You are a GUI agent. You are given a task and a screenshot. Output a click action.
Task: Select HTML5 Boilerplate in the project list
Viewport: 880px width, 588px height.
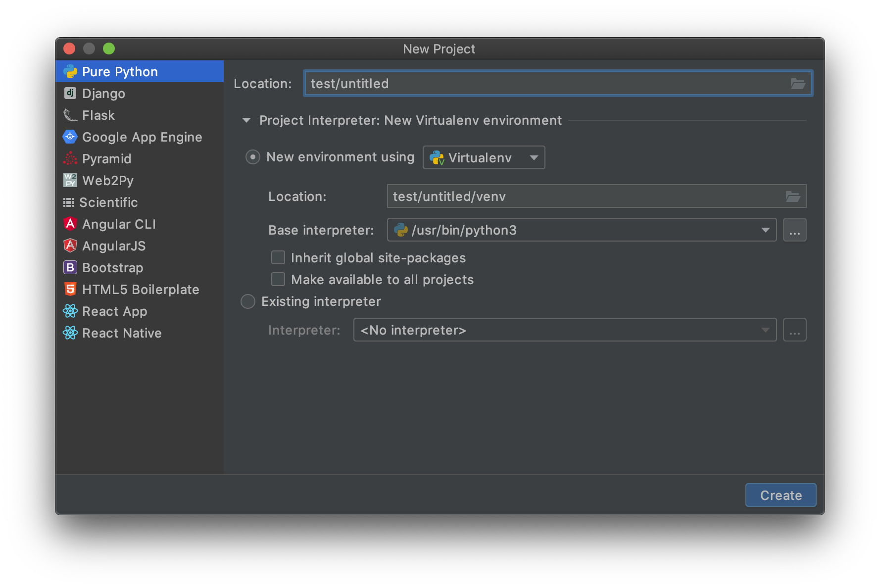tap(140, 289)
